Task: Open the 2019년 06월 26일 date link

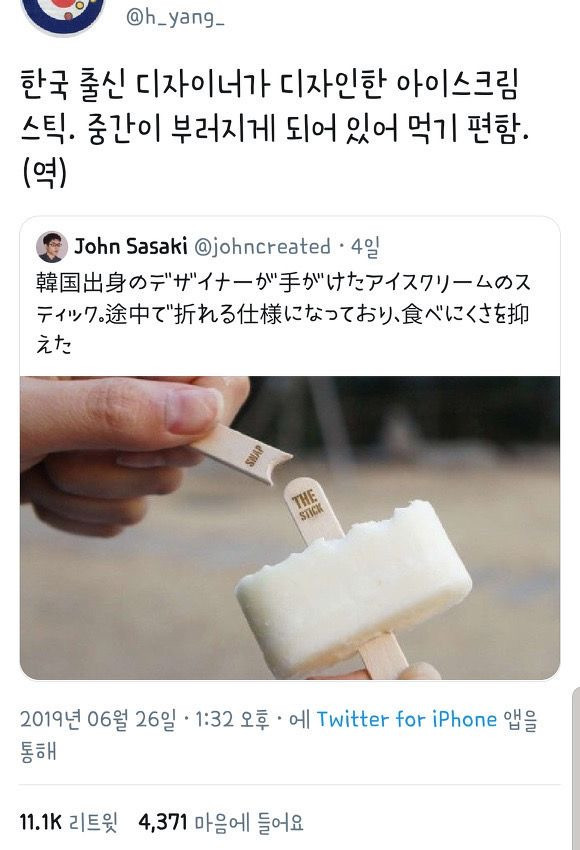Action: pyautogui.click(x=99, y=720)
